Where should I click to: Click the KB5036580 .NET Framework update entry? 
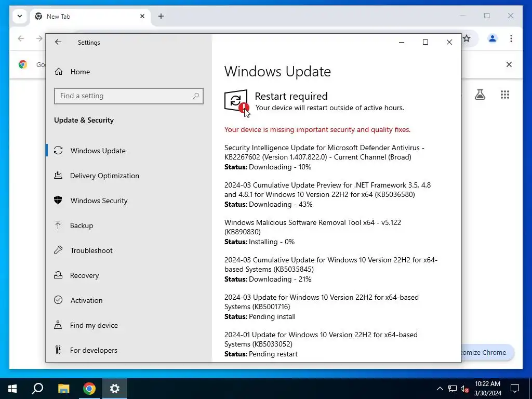[x=327, y=194]
